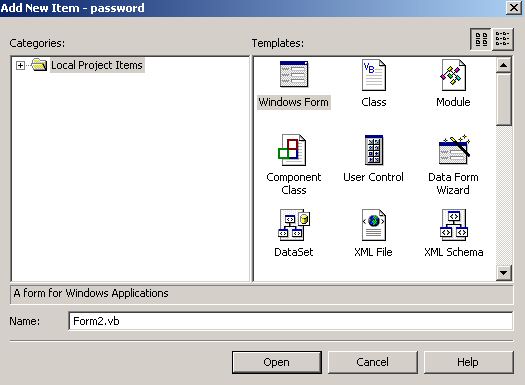Select the XML Schema template icon
525x385 pixels.
click(x=454, y=225)
